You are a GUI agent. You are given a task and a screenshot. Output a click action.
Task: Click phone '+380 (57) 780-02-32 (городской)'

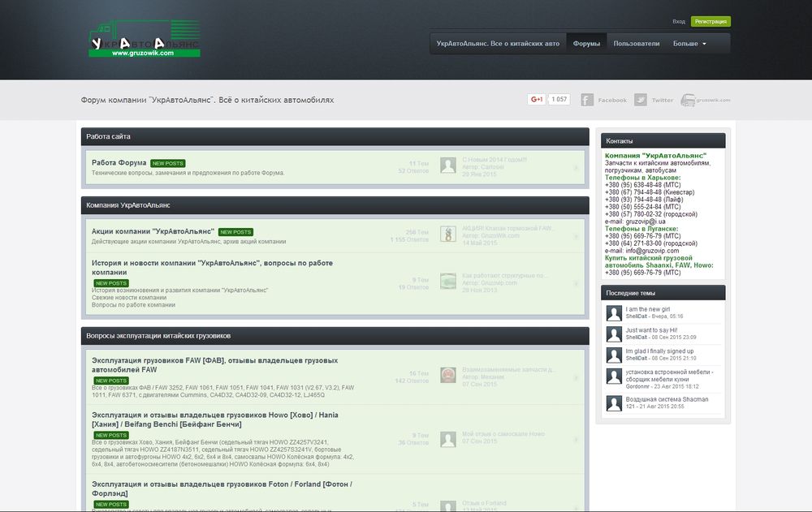651,214
